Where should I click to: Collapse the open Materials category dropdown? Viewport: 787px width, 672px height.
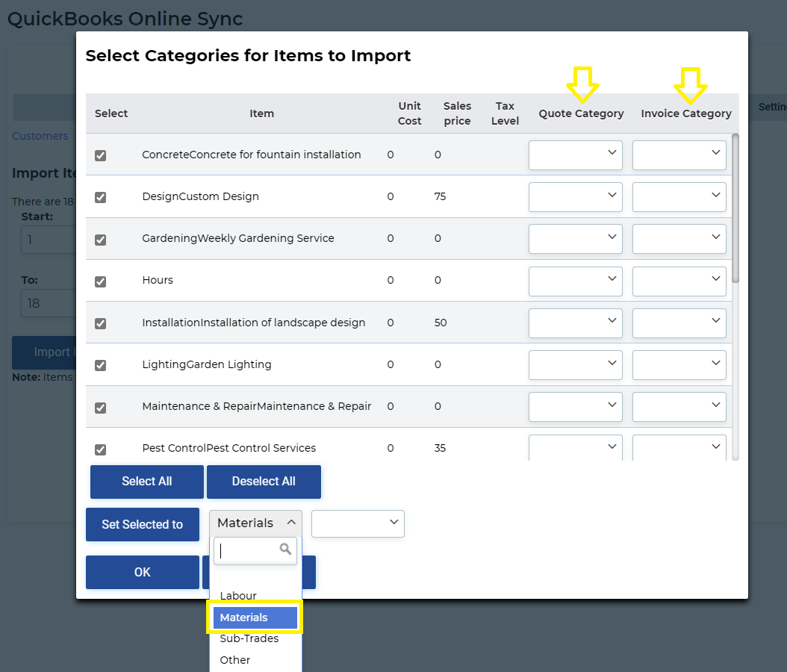[255, 523]
